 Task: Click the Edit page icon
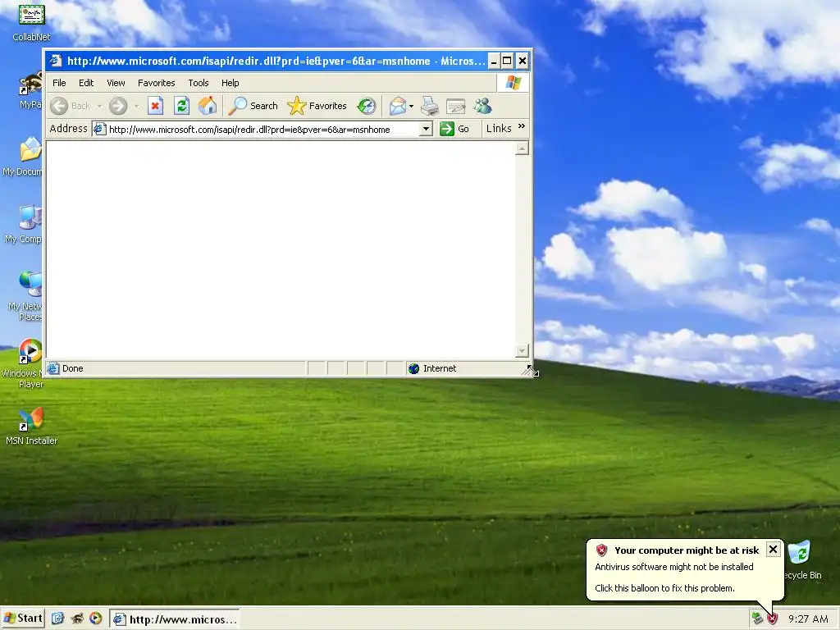pos(455,106)
